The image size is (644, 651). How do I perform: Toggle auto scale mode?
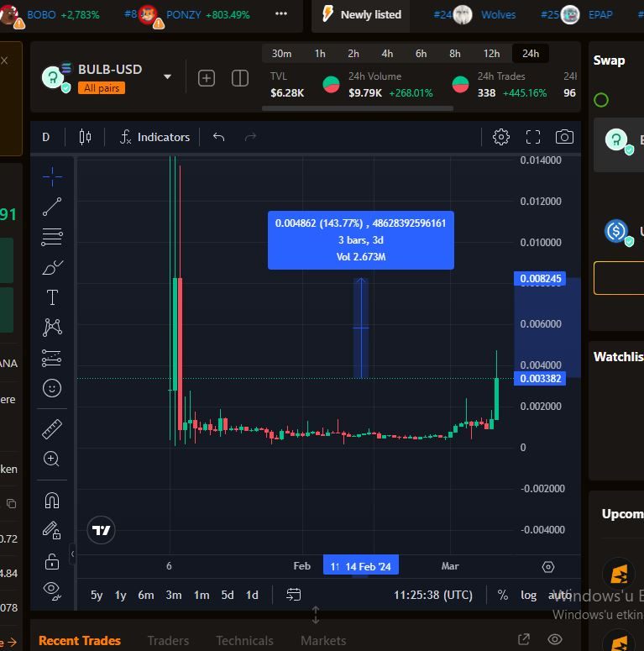coord(559,595)
